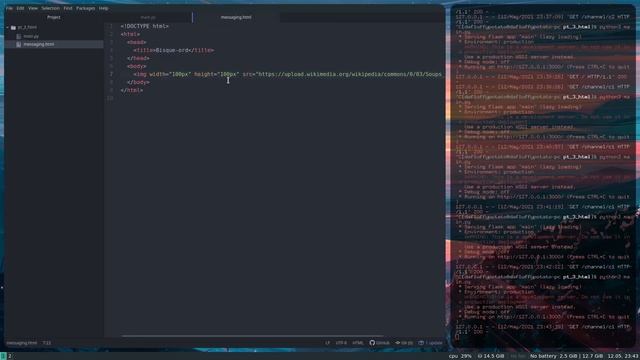Switch to the main.py editor tab
This screenshot has height=360, width=640.
(148, 18)
